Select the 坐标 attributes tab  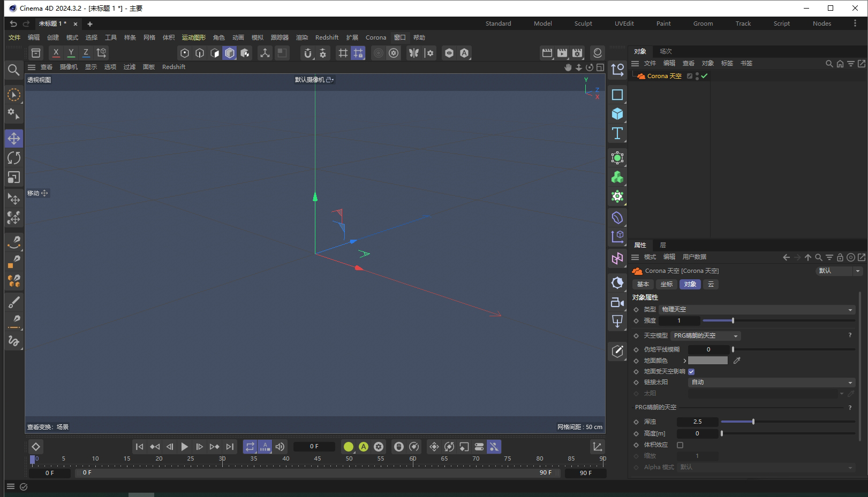point(667,284)
